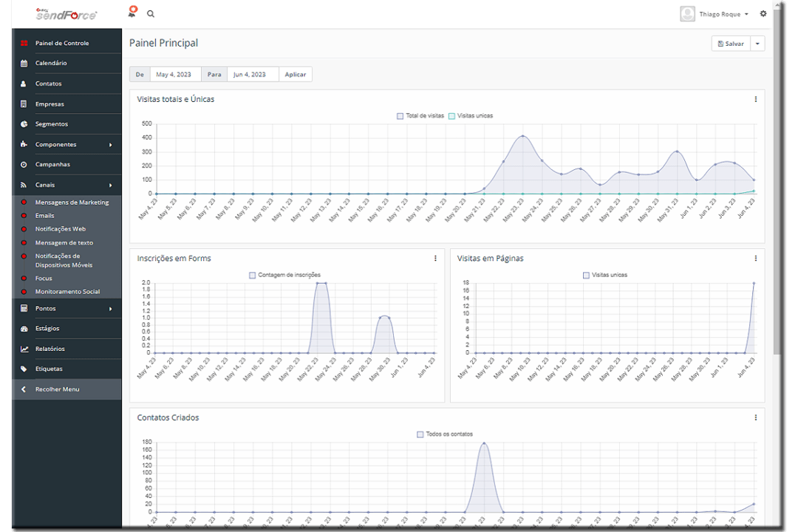
Task: Click the Contatos person icon
Action: tap(24, 83)
